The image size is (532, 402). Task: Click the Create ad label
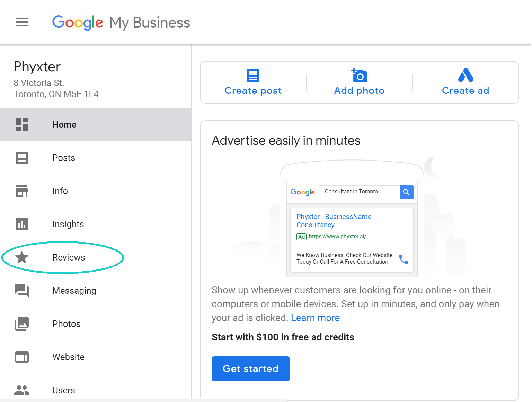[465, 91]
